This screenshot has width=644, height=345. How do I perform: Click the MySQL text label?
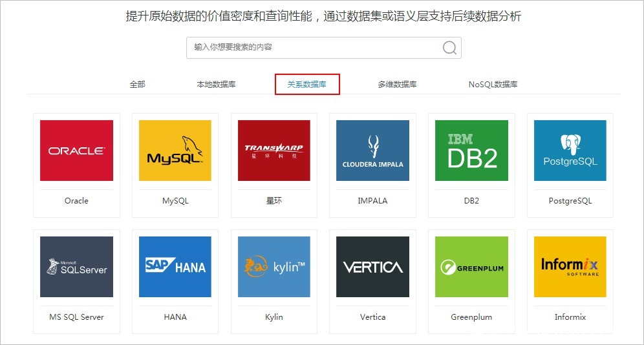[175, 200]
